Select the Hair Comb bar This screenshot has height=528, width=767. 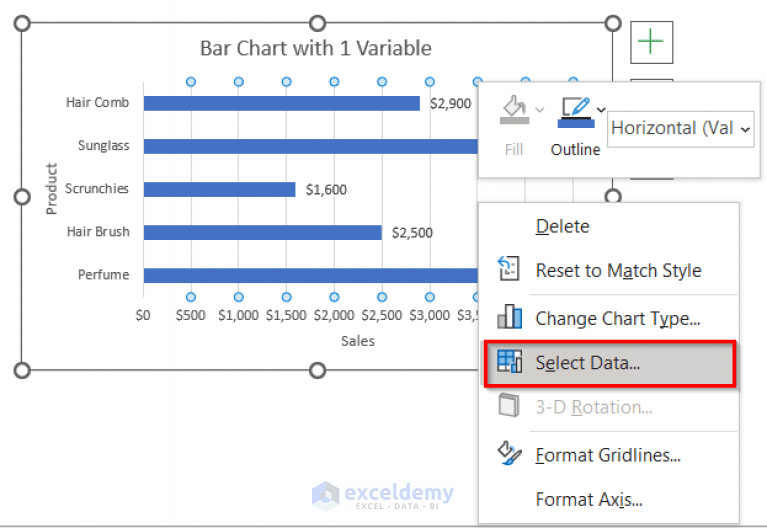(x=282, y=103)
